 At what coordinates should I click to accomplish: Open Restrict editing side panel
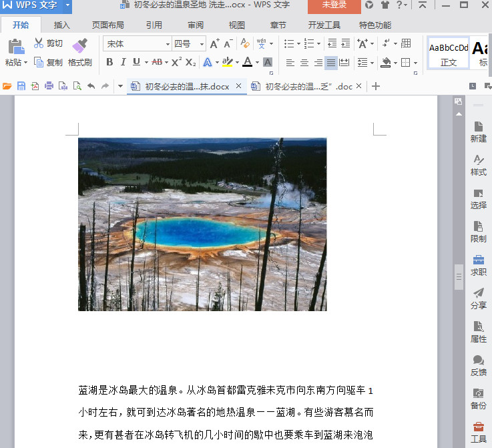(478, 232)
